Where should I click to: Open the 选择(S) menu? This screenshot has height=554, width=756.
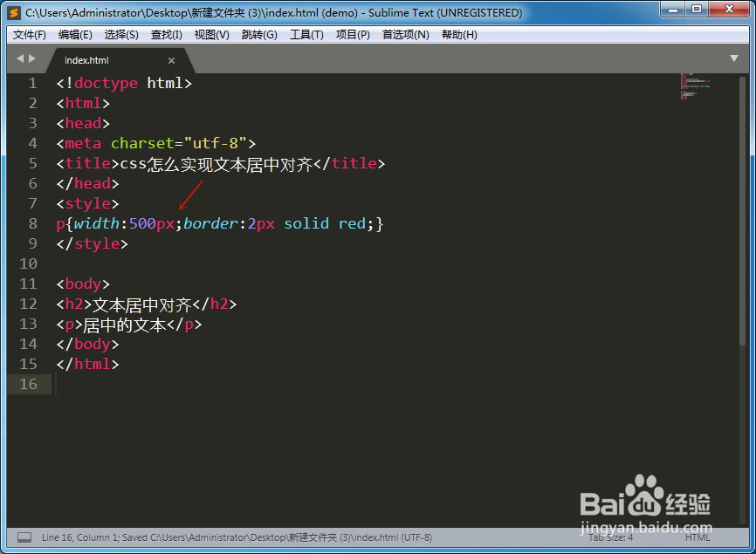pos(121,35)
